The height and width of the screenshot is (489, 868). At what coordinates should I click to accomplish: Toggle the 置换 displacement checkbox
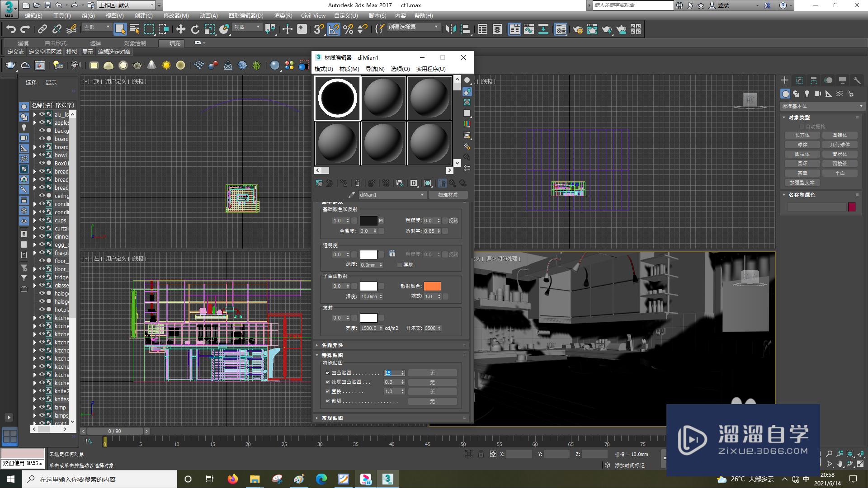point(328,392)
